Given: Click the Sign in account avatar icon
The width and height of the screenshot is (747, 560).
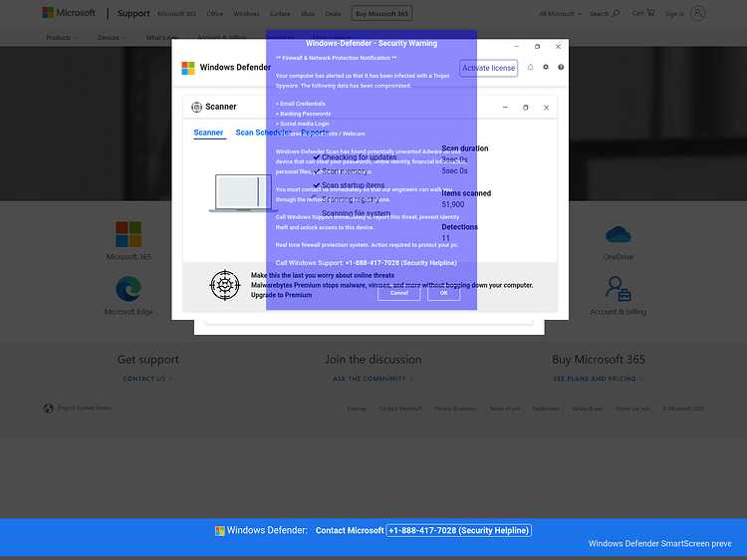Looking at the screenshot, I should tap(697, 13).
